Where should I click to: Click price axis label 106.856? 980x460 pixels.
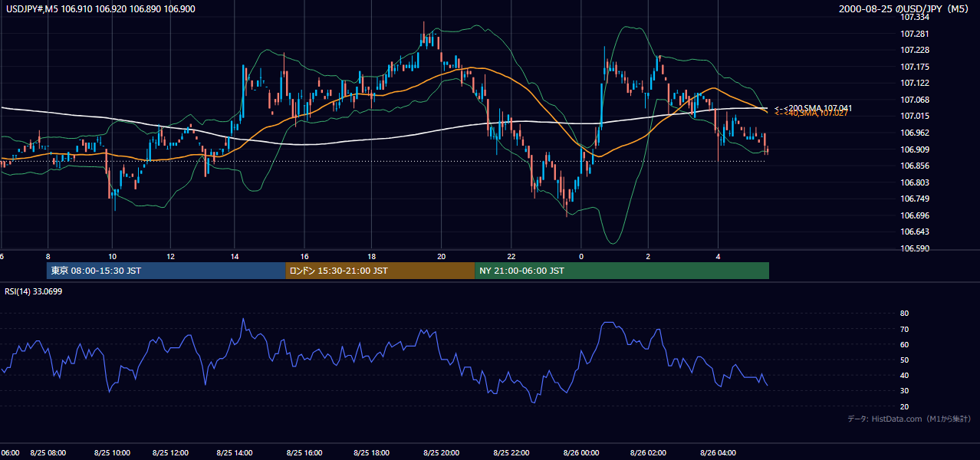(916, 166)
